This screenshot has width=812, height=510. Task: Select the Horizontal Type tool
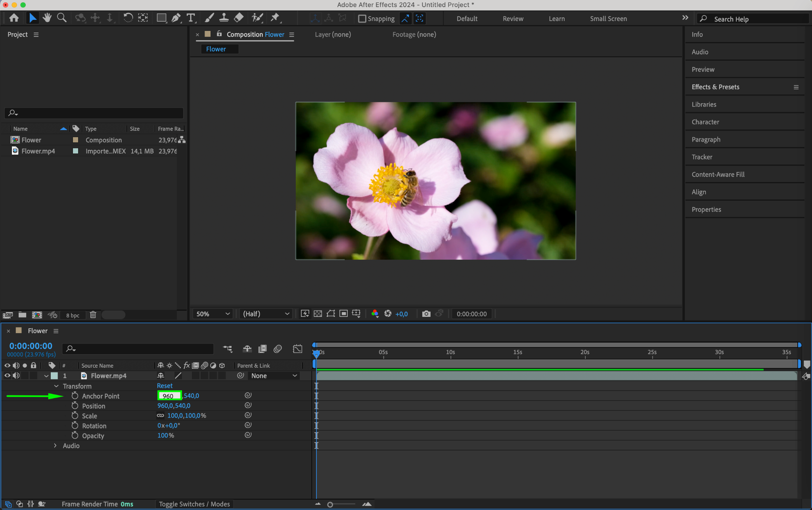click(191, 18)
